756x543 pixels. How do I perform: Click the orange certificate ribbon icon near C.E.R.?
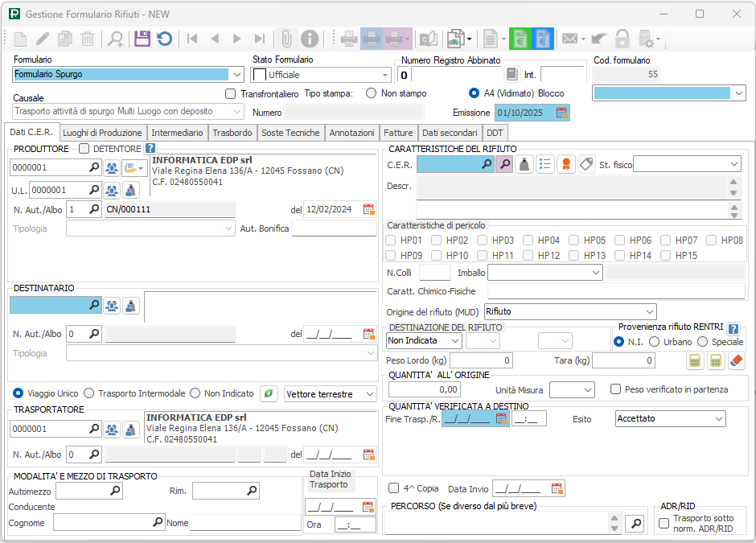[x=566, y=164]
